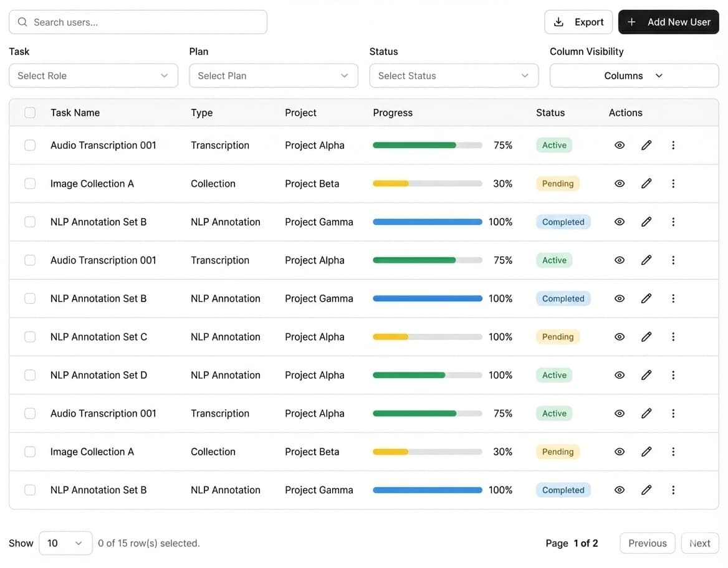The height and width of the screenshot is (568, 728).
Task: Check the Audio Transcription 001 row checkbox
Action: (x=29, y=144)
